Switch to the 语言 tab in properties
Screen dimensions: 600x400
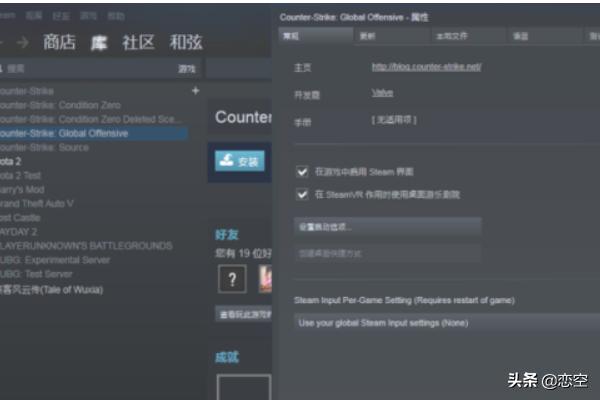point(545,36)
